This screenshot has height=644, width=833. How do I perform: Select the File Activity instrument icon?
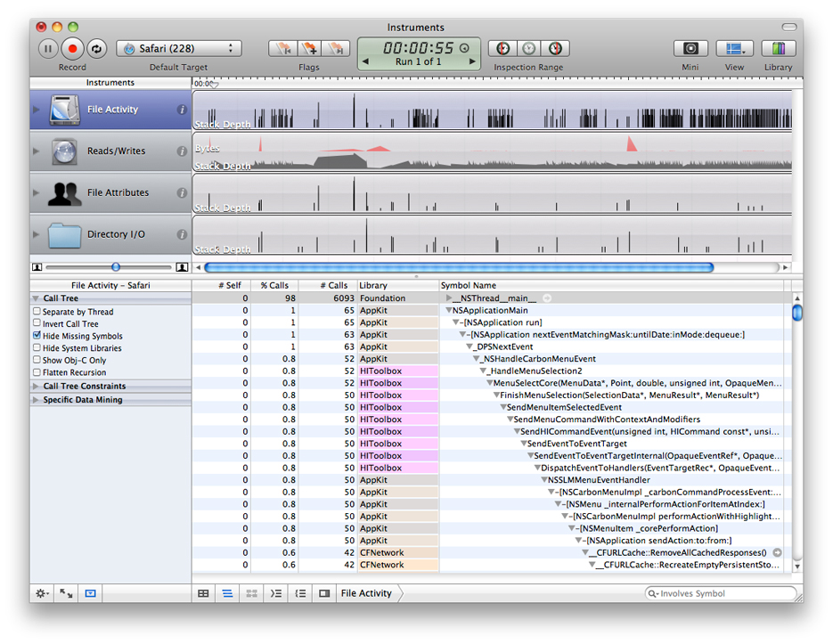(x=65, y=110)
